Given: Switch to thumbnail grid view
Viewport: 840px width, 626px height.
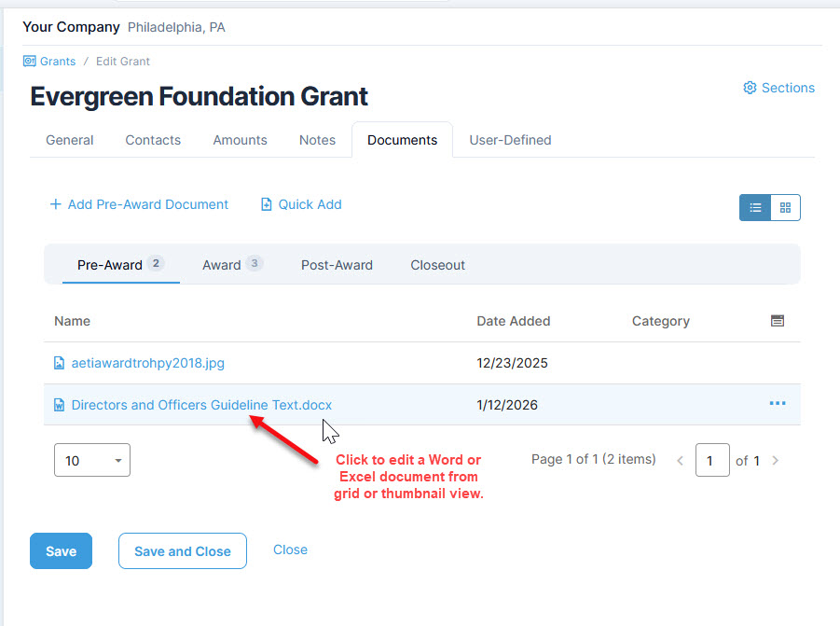Looking at the screenshot, I should 785,208.
